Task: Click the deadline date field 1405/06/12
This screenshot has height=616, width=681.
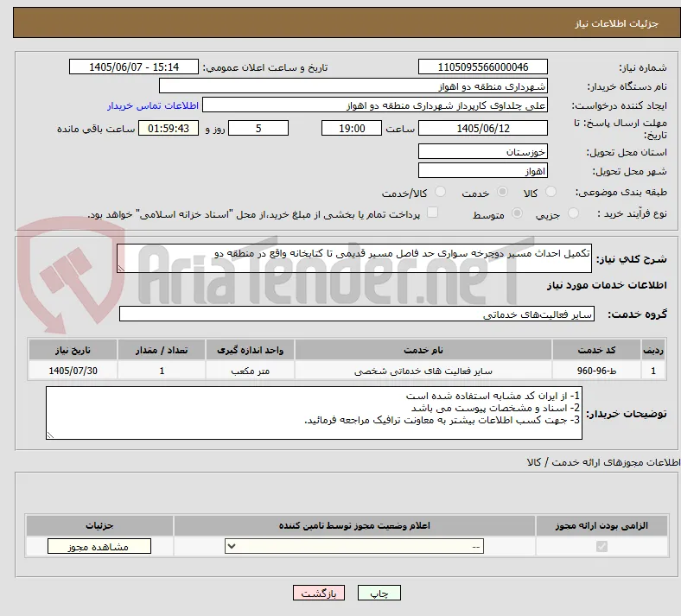Action: coord(483,128)
